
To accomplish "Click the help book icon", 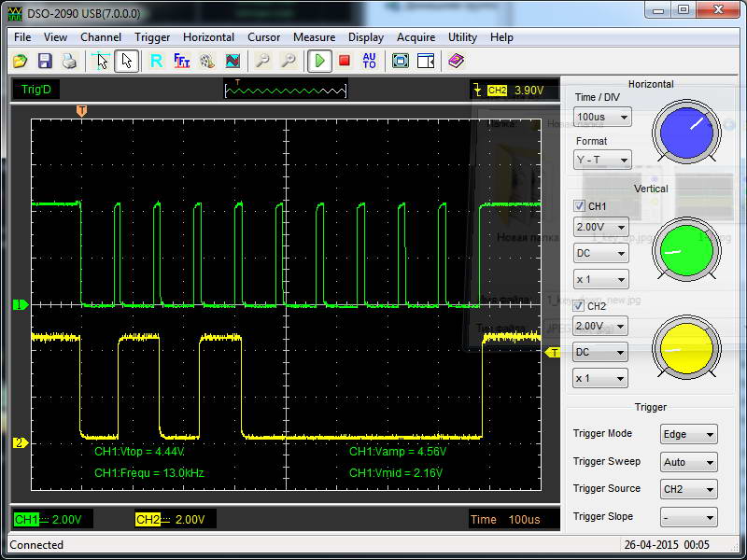I will [455, 61].
